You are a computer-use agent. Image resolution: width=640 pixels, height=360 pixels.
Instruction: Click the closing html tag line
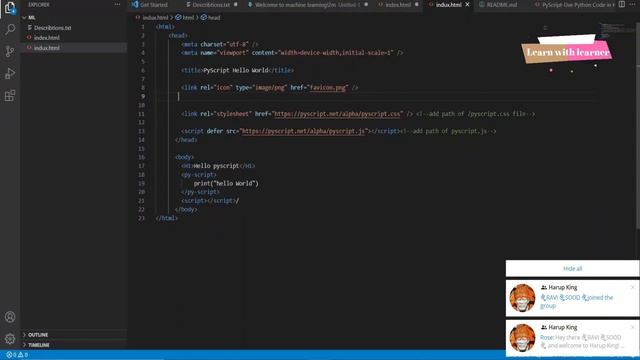(167, 218)
